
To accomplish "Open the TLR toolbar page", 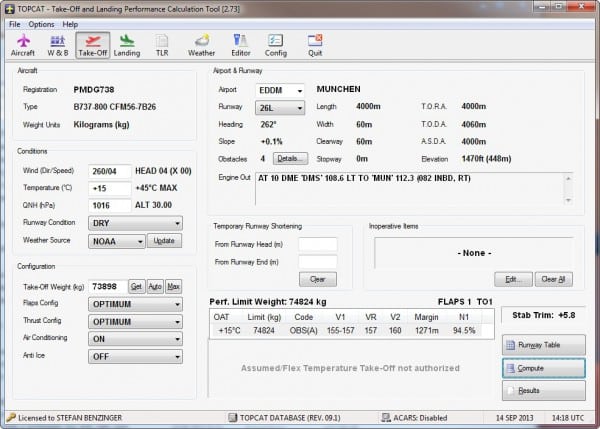I will click(x=162, y=44).
